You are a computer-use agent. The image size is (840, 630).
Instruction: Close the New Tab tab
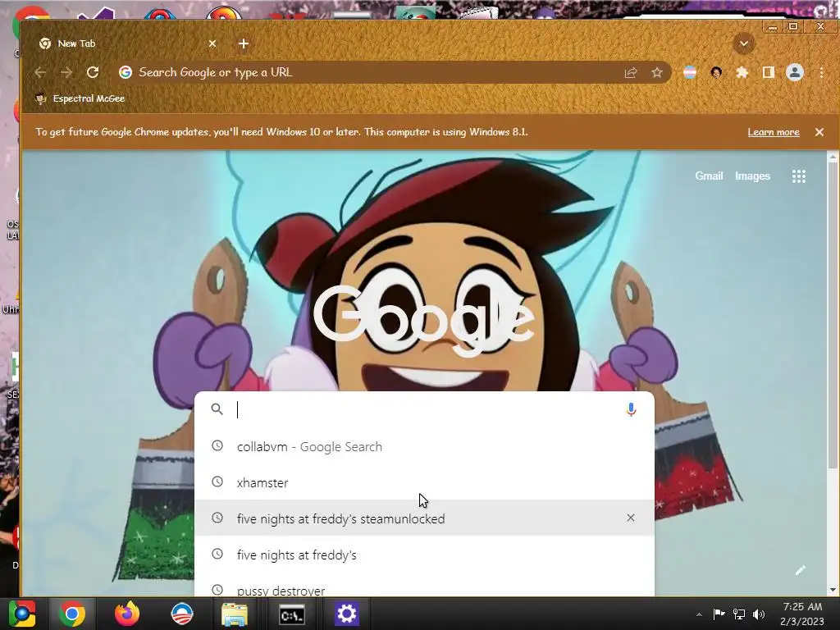tap(212, 43)
